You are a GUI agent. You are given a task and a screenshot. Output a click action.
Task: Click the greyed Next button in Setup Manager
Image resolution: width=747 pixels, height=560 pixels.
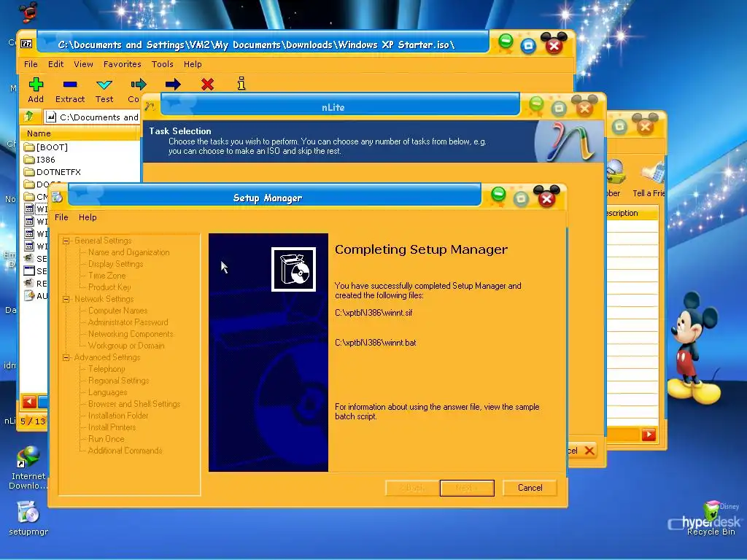tap(467, 488)
